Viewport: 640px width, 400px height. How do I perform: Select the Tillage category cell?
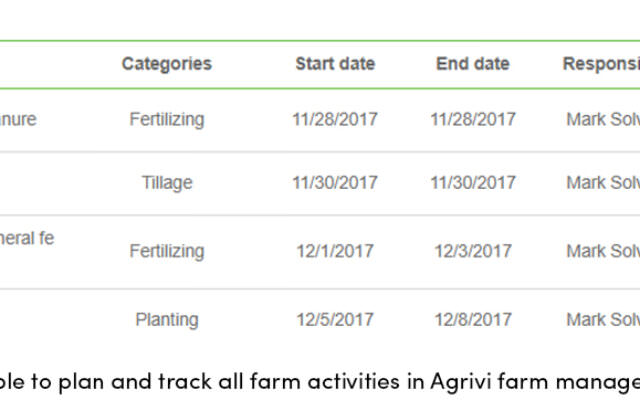tap(167, 183)
